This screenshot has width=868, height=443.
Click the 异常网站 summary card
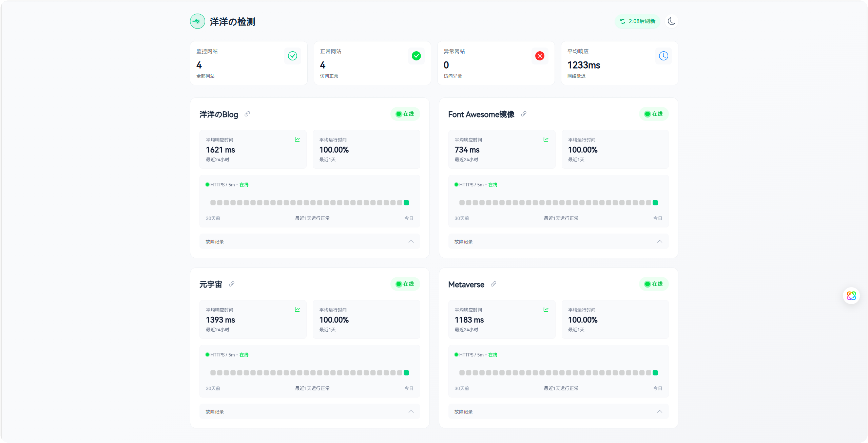click(x=496, y=63)
